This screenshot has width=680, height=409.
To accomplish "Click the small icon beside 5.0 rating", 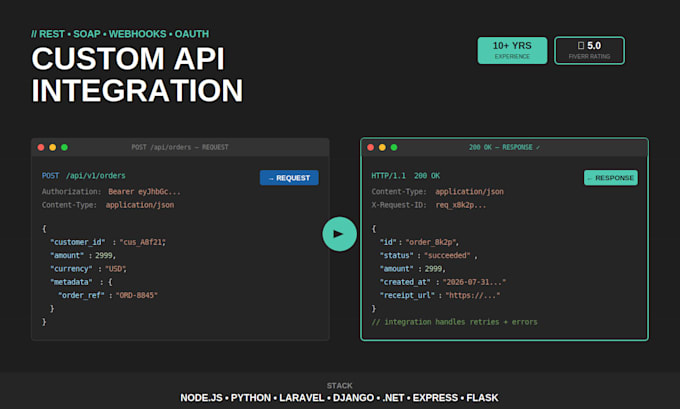I will point(581,46).
